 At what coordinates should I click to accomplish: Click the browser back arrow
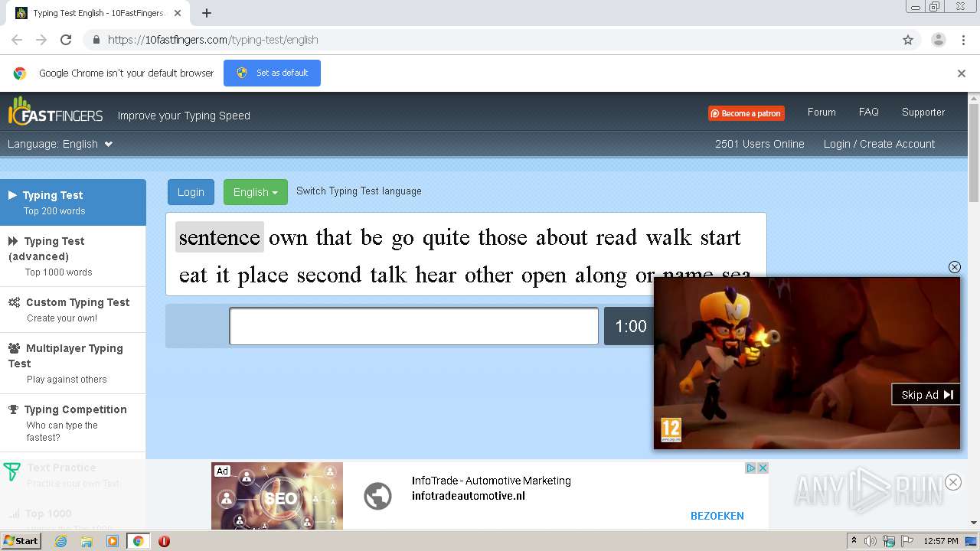(x=17, y=40)
